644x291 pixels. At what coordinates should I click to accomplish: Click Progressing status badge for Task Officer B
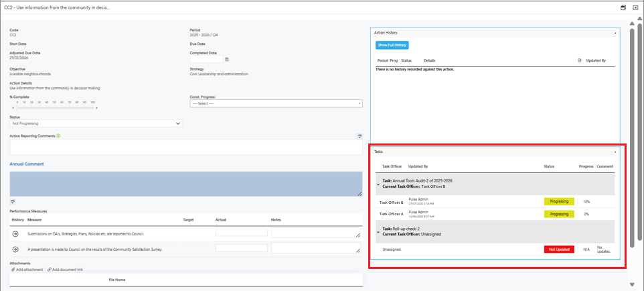point(559,202)
